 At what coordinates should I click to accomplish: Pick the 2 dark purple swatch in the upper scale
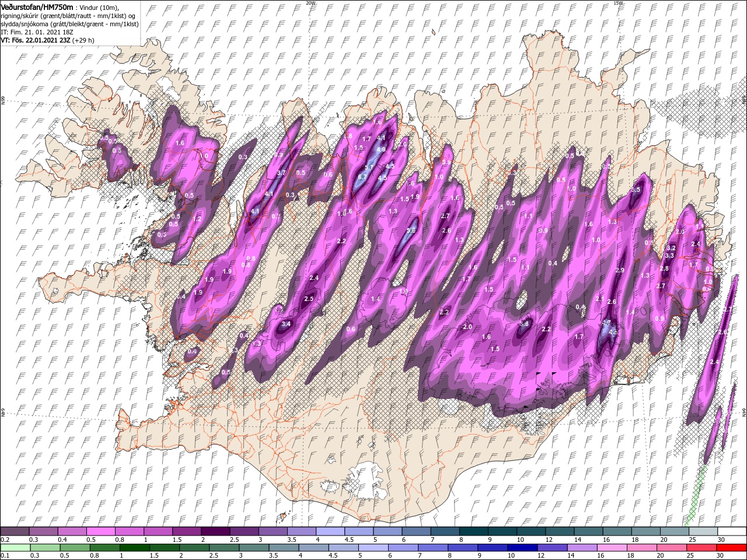(x=215, y=531)
